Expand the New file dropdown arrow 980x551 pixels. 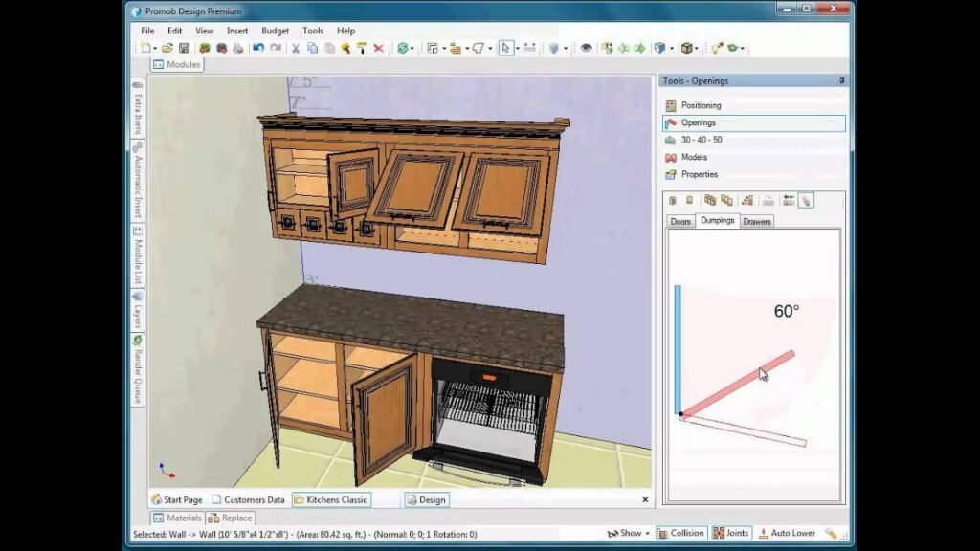point(155,49)
